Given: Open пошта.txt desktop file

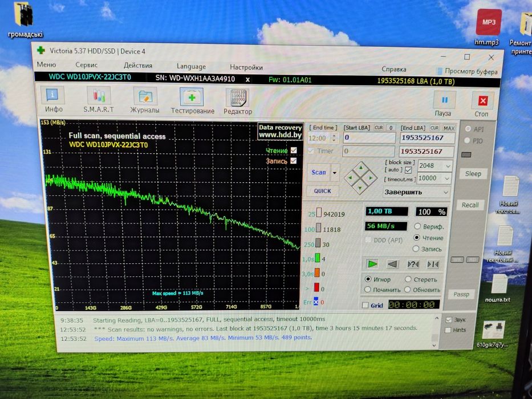Looking at the screenshot, I should pyautogui.click(x=498, y=288).
